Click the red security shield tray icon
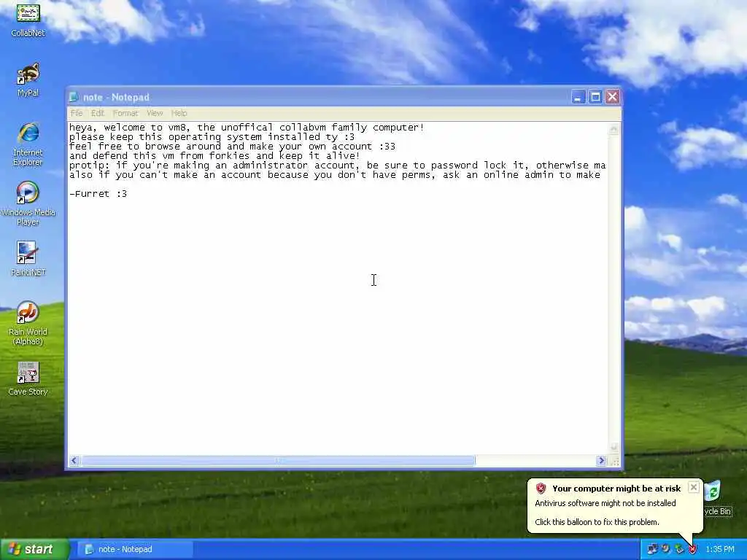The width and height of the screenshot is (747, 560). point(693,549)
